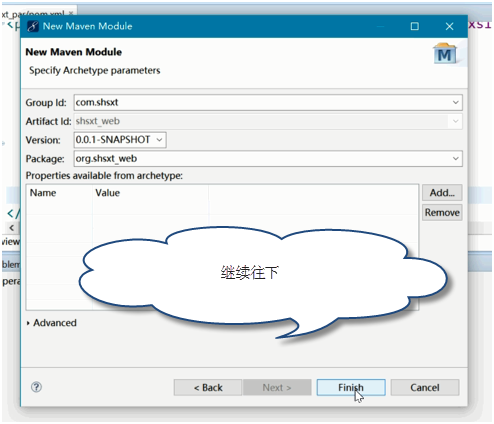Image resolution: width=494 pixels, height=424 pixels.
Task: Open the Group Id dropdown arrow
Action: pos(456,102)
